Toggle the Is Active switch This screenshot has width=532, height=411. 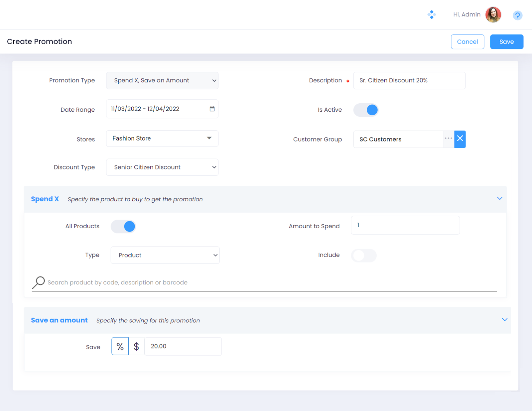click(x=366, y=110)
